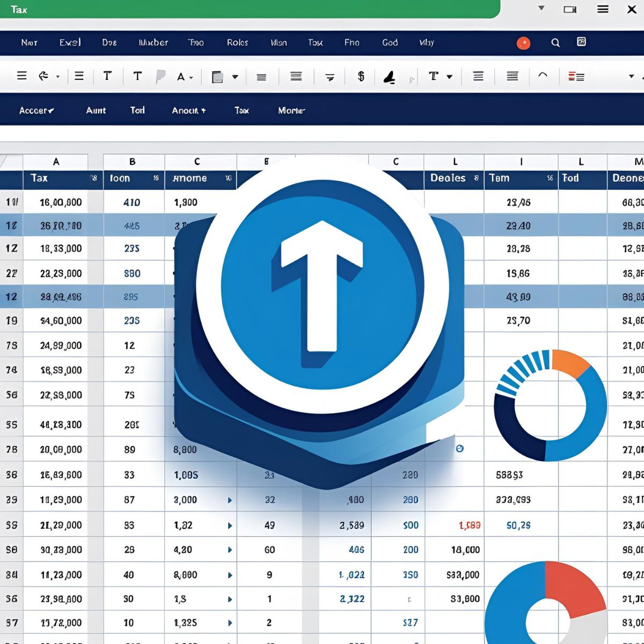The width and height of the screenshot is (644, 644).
Task: Open the title bar dropdown triangle
Action: pyautogui.click(x=541, y=8)
